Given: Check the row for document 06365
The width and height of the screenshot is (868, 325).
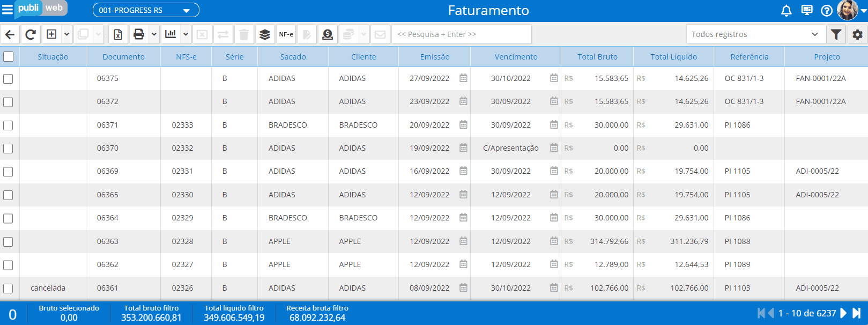Looking at the screenshot, I should click(x=8, y=195).
